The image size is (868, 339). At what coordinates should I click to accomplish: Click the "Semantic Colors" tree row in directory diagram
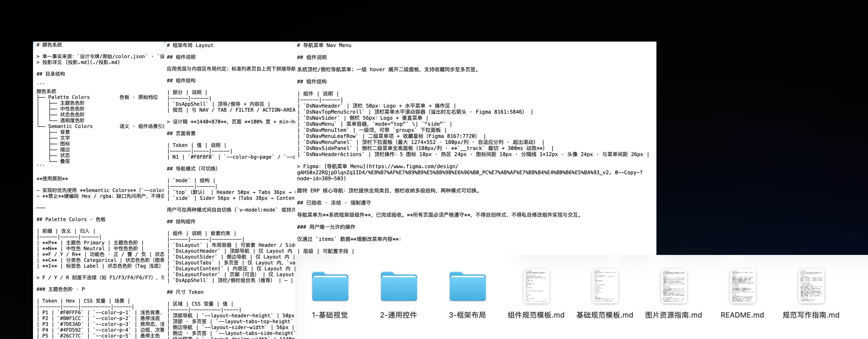(70, 126)
